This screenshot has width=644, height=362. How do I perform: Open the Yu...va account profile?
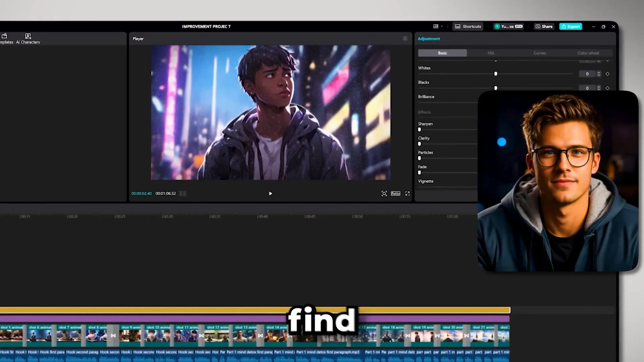pos(508,26)
